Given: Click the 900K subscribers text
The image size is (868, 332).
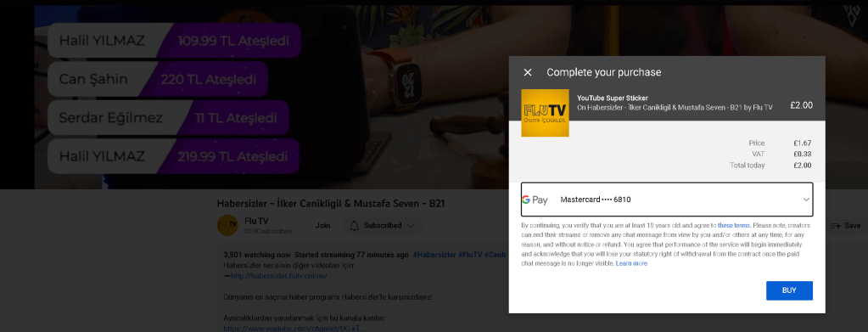Looking at the screenshot, I should pyautogui.click(x=268, y=231).
